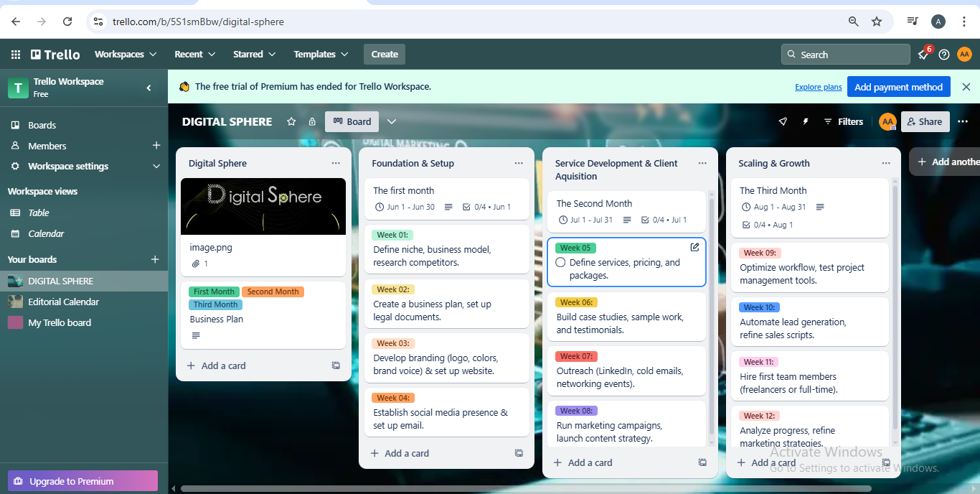
Task: Open the Calendar workspace view
Action: click(84, 233)
